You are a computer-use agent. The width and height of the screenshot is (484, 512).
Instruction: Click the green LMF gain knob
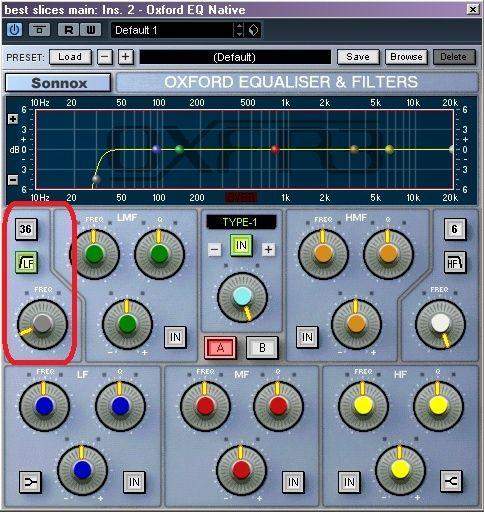point(127,324)
